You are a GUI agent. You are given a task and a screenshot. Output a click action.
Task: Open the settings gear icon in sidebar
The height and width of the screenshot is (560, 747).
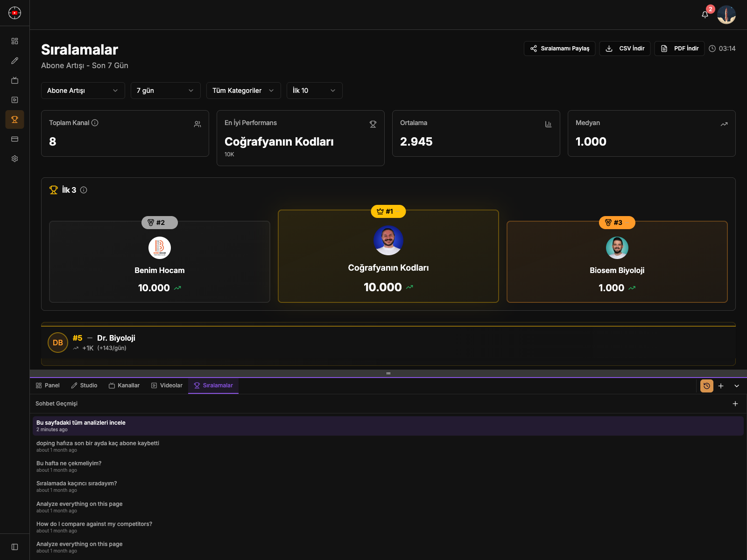[14, 159]
